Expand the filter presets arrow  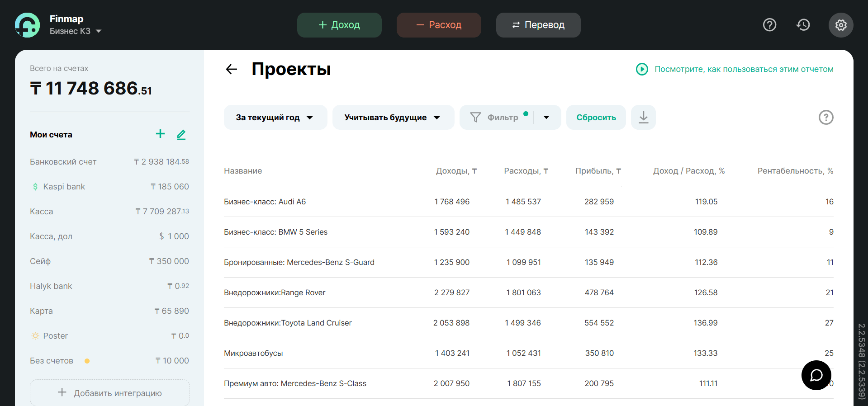pos(547,118)
